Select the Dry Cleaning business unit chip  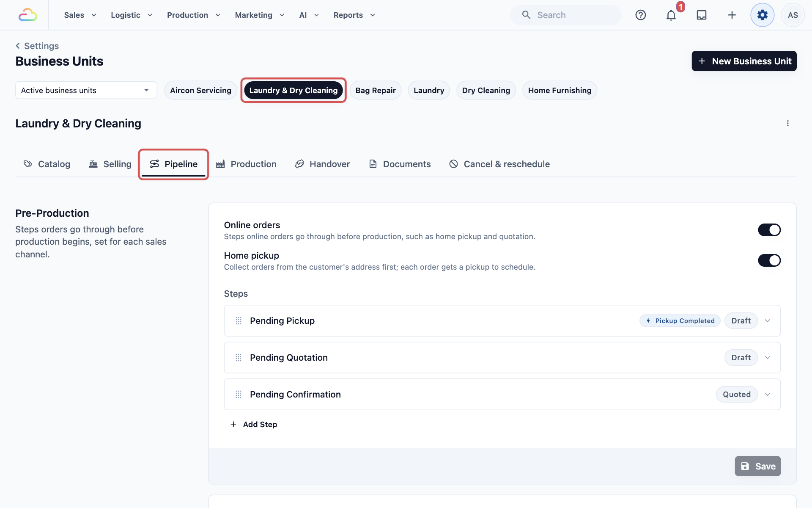tap(486, 90)
